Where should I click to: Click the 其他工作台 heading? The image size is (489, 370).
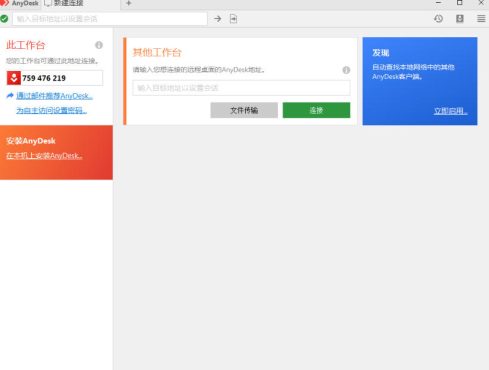(x=157, y=52)
